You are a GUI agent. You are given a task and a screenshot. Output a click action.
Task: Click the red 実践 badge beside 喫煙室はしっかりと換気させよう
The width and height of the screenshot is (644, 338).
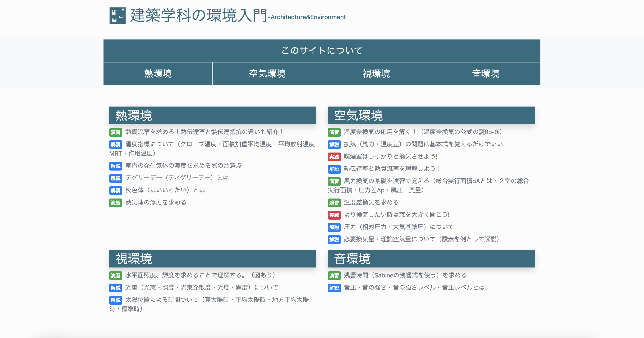[x=334, y=157]
